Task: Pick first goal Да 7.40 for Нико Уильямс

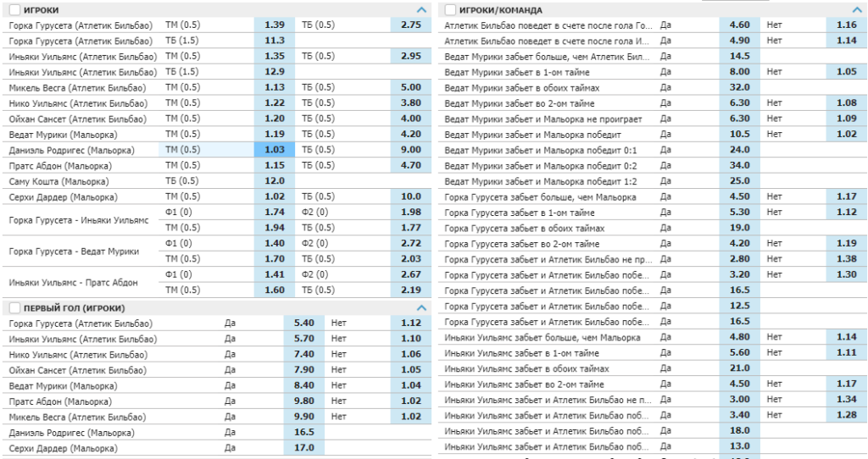Action: [304, 354]
